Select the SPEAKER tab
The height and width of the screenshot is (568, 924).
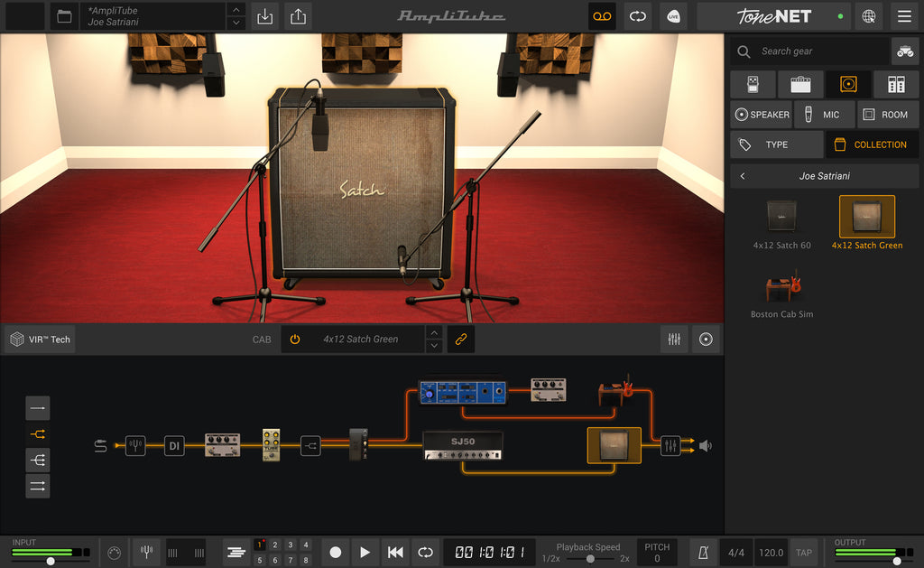(x=762, y=115)
